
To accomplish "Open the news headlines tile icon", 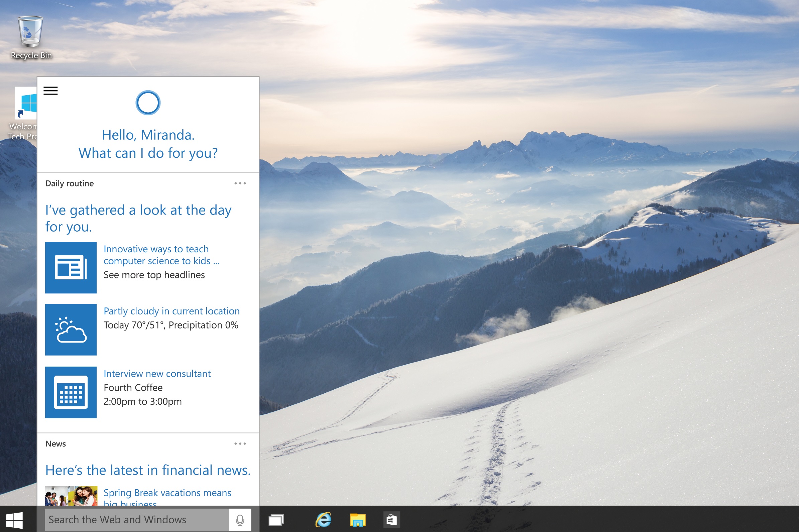I will pos(71,267).
